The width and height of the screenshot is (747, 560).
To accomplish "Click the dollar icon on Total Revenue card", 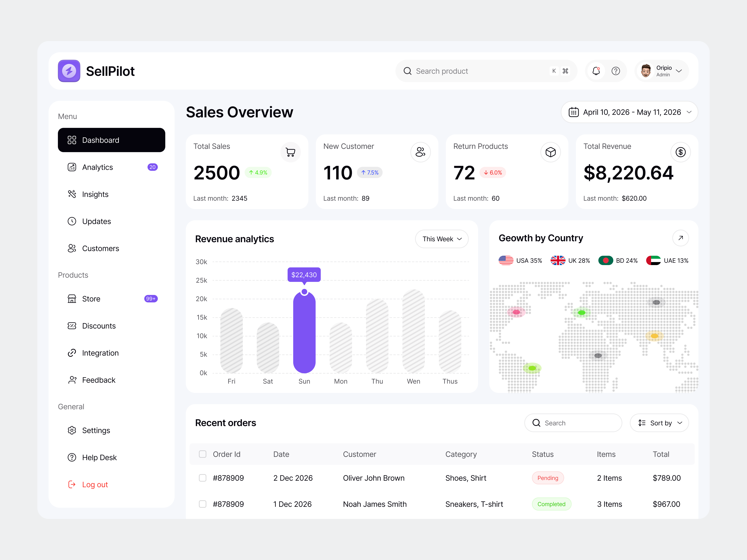I will [x=681, y=152].
